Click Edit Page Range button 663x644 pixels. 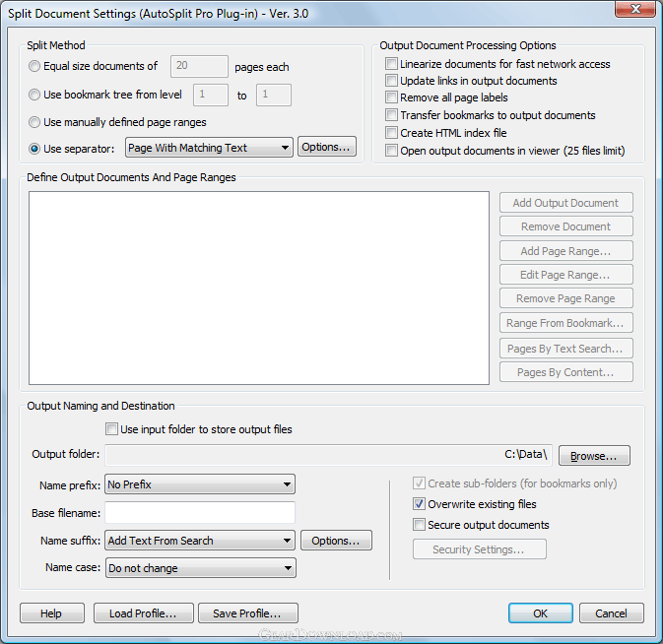click(x=565, y=275)
